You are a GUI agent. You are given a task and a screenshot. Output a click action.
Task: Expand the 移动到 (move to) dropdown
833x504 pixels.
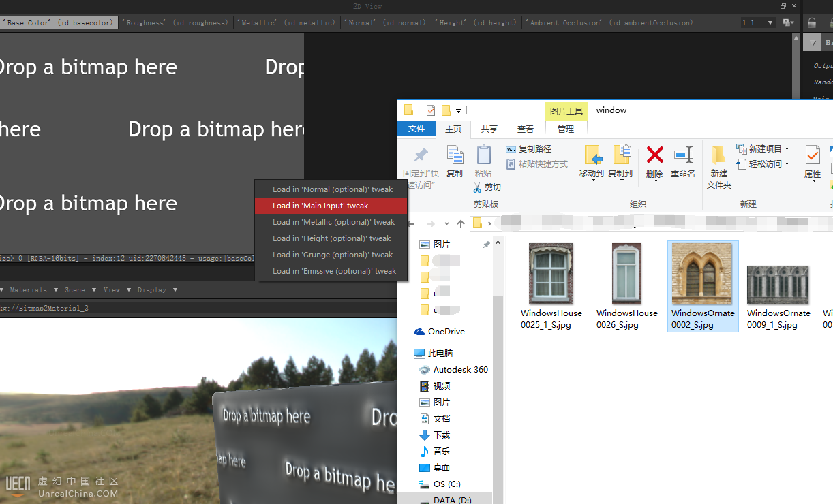(x=592, y=180)
